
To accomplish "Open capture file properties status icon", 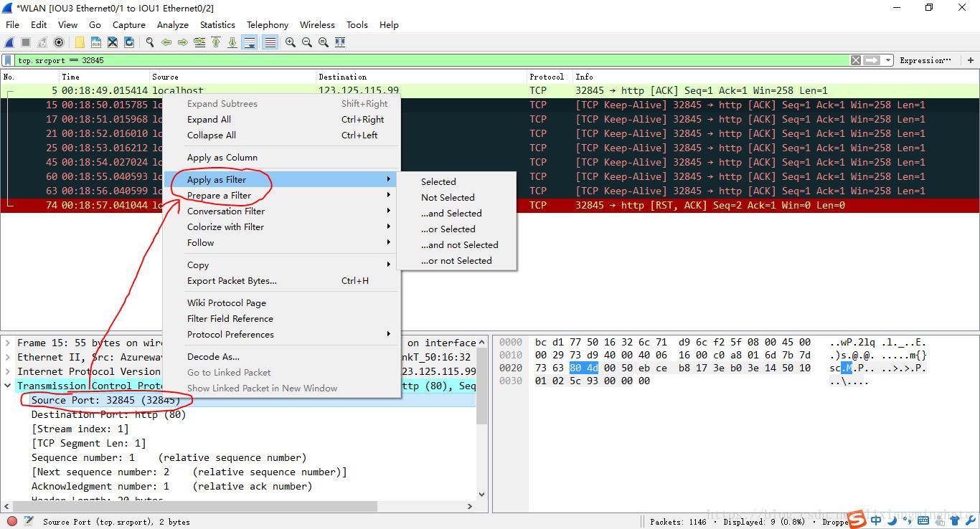I will (29, 522).
